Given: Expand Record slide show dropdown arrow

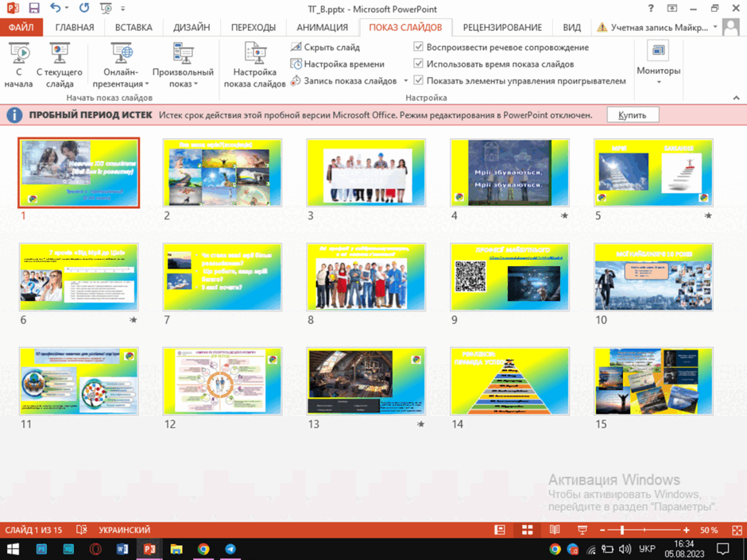Looking at the screenshot, I should coord(406,80).
